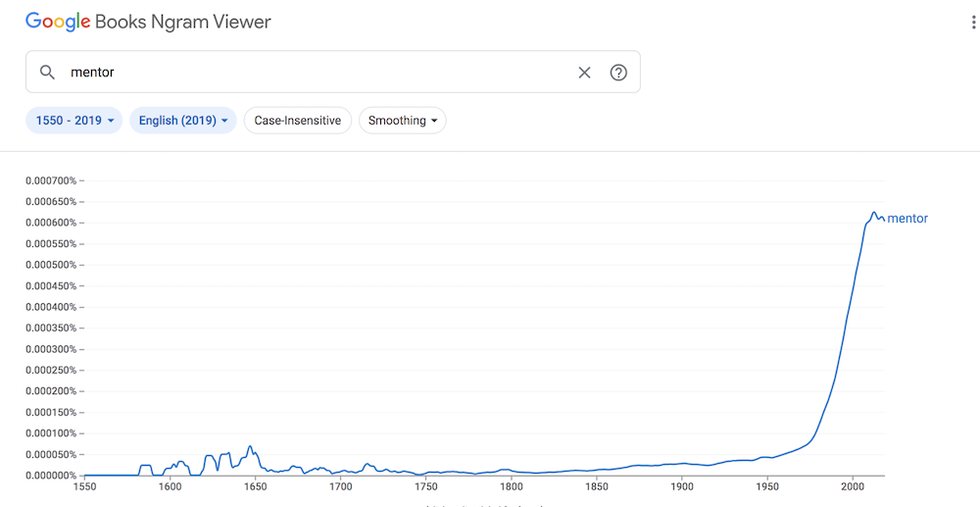Open the three-dot options menu
Screen dimensions: 980x507
(973, 24)
